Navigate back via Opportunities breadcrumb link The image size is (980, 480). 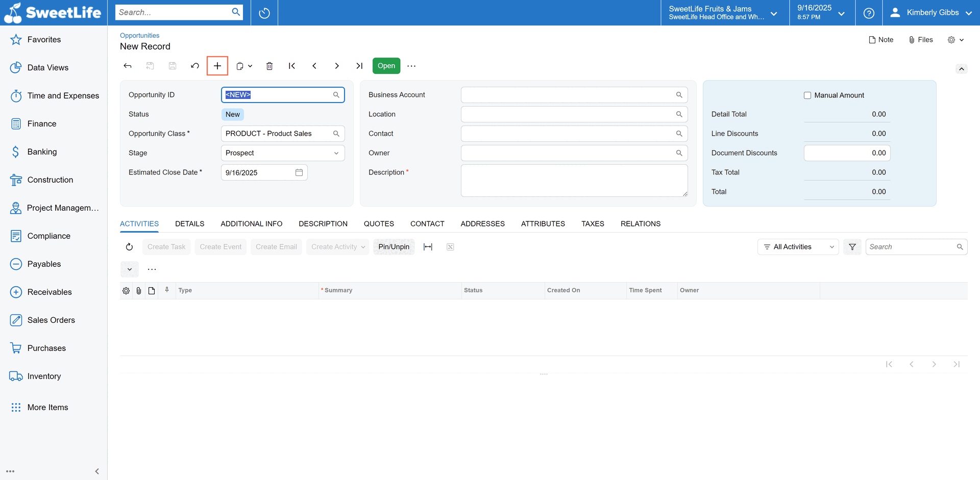click(x=139, y=35)
